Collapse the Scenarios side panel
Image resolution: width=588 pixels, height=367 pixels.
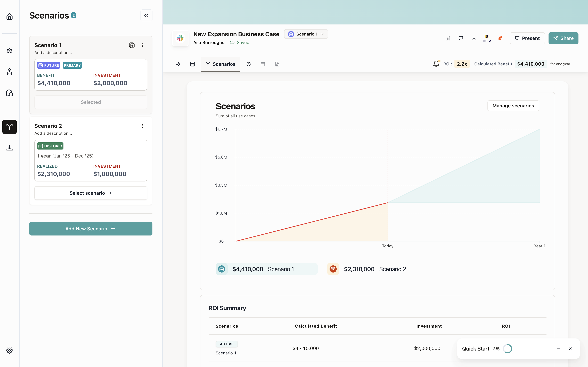146,15
